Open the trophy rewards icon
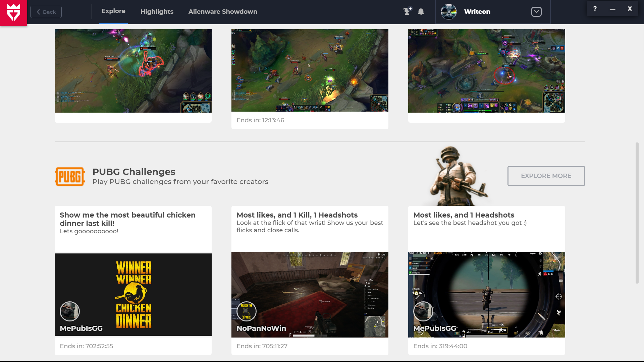The width and height of the screenshot is (644, 362). 407,11
